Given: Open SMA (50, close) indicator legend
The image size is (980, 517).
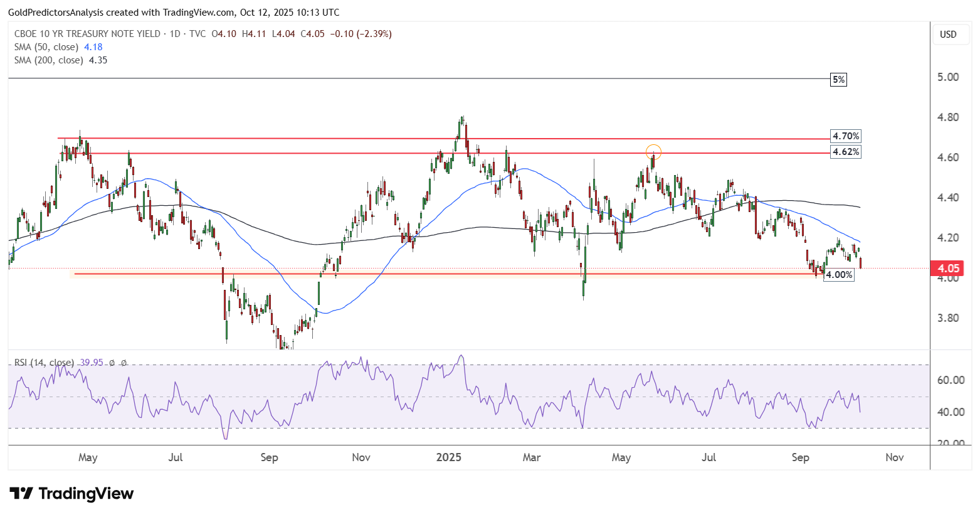Looking at the screenshot, I should tap(46, 47).
